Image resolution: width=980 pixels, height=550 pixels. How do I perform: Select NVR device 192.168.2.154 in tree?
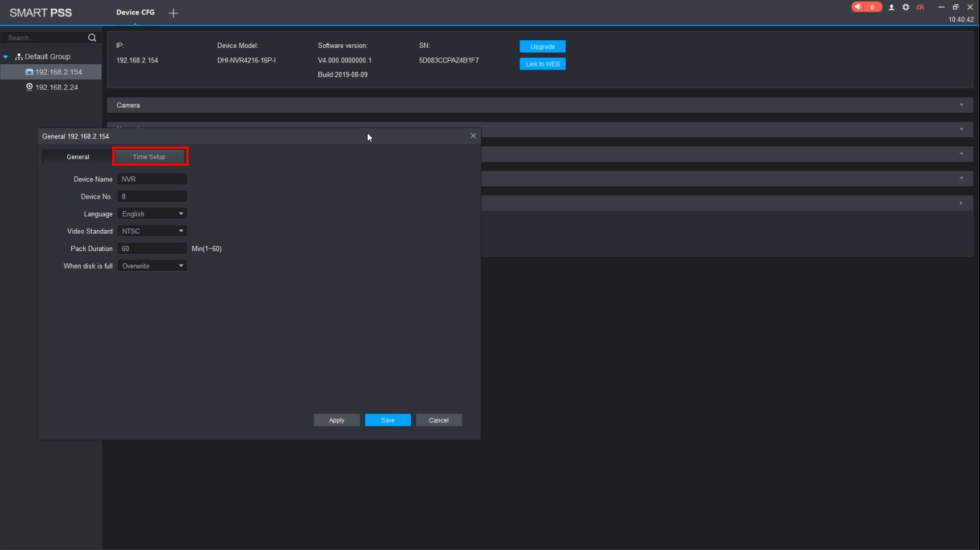coord(58,72)
